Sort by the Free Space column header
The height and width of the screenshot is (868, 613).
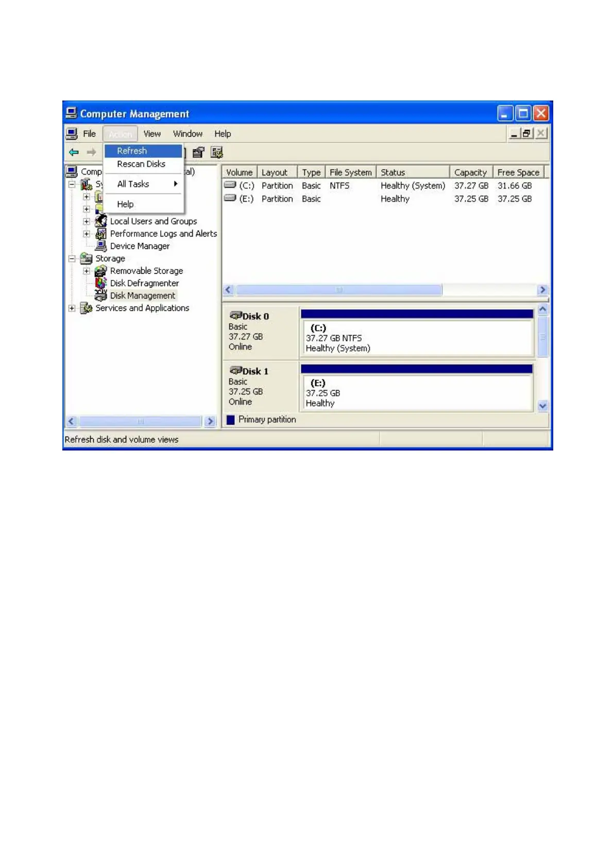(x=518, y=172)
